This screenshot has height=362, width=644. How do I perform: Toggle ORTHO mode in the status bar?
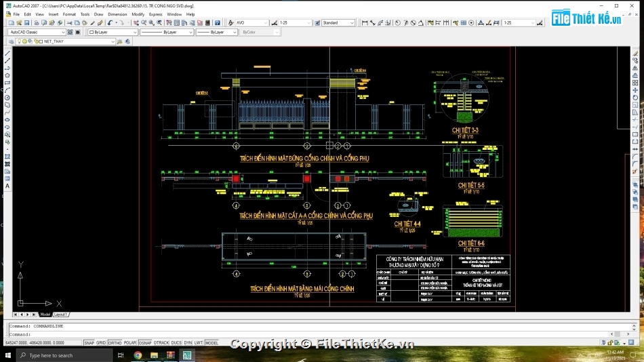point(115,343)
